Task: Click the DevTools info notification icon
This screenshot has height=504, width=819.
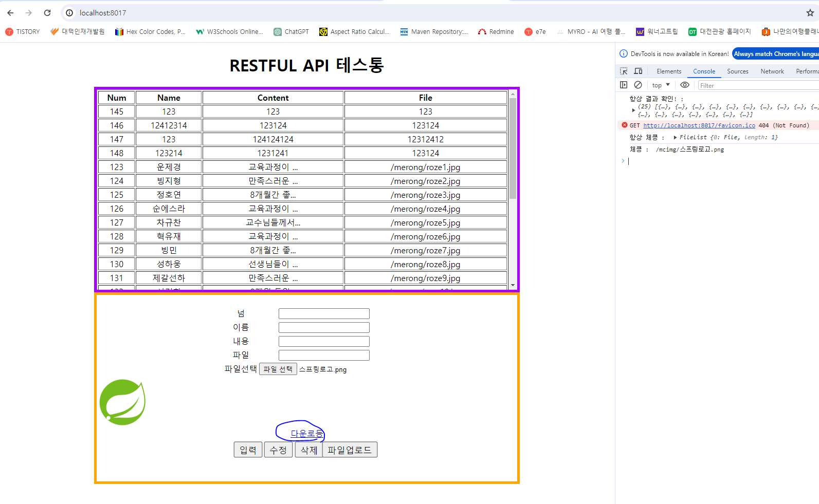Action: [624, 53]
